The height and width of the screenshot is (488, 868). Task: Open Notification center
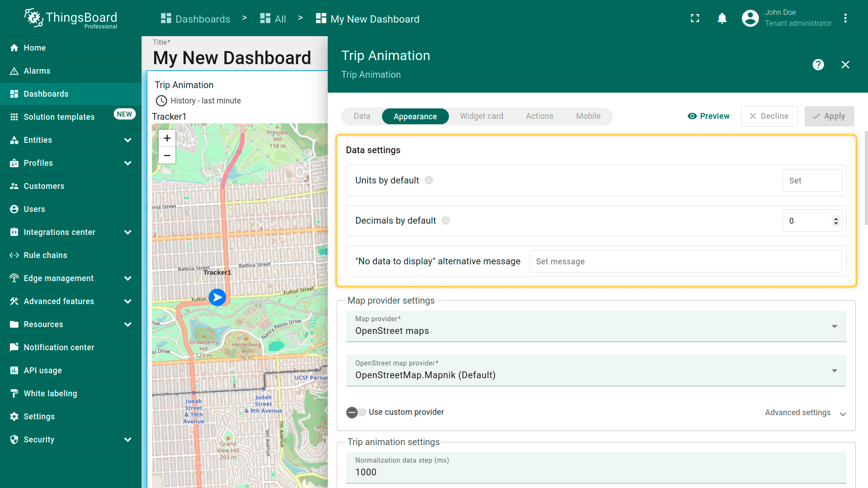pos(71,347)
